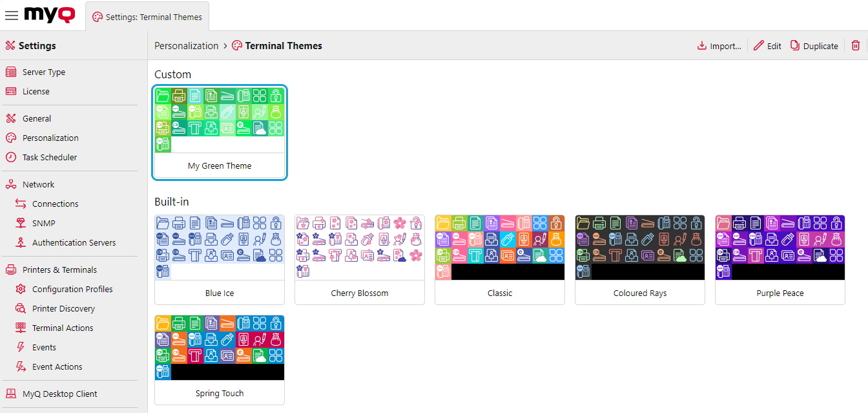Viewport: 868px width, 413px height.
Task: Click the Import download icon
Action: 702,46
